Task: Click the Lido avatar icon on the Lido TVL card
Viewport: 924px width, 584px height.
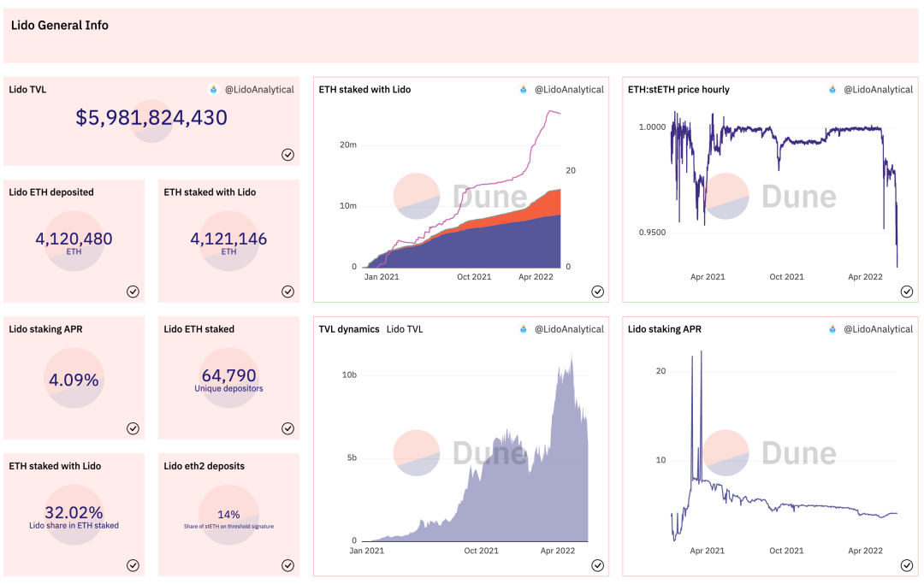Action: pos(213,90)
